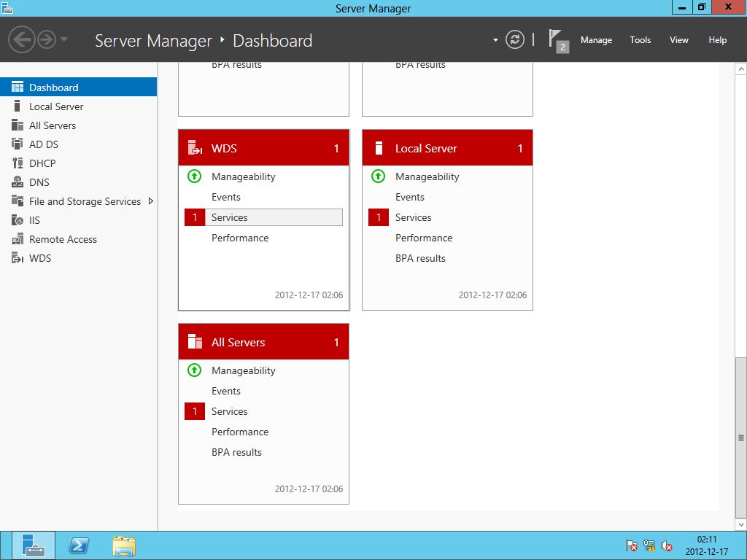The image size is (747, 560).
Task: Open Services in All Servers tile
Action: click(x=229, y=411)
